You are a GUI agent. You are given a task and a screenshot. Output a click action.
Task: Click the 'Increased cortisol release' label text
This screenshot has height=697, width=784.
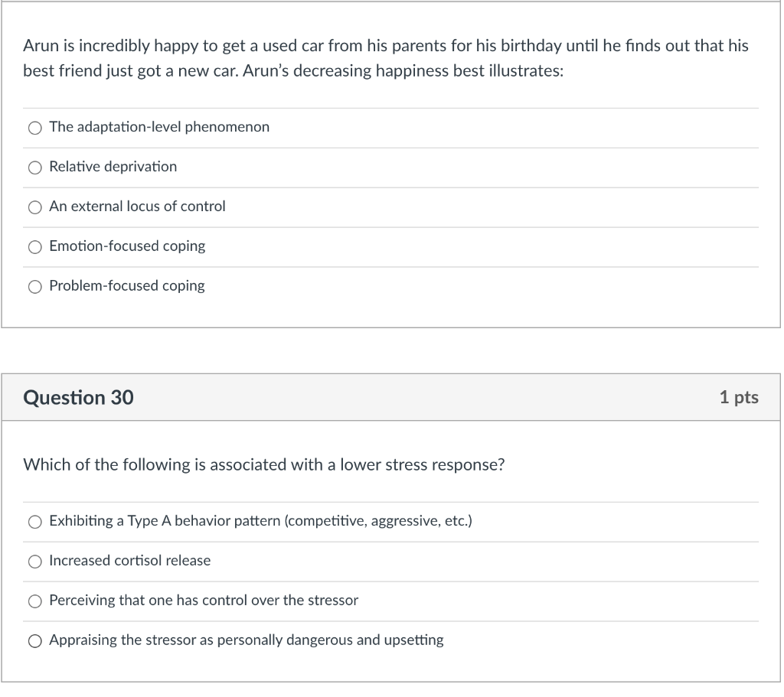[x=130, y=561]
